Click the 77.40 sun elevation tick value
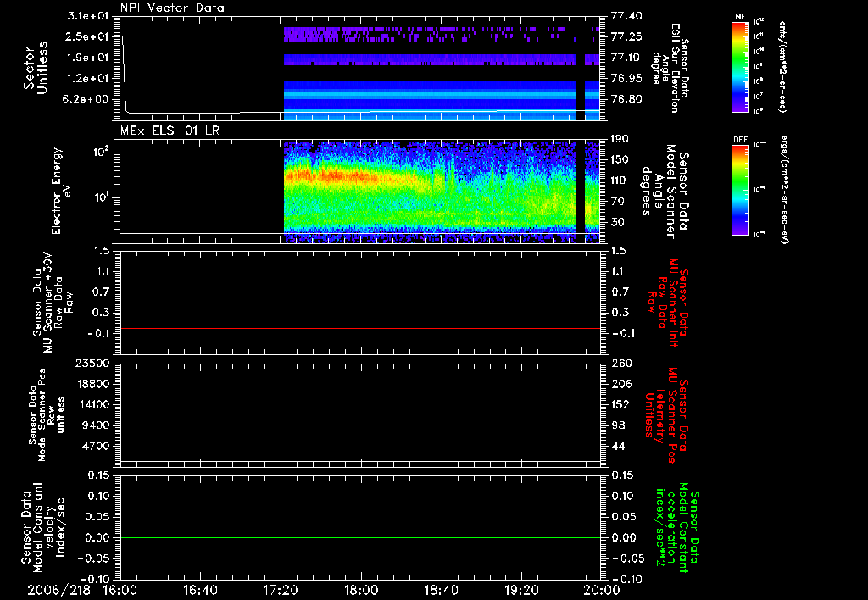868x600 pixels. click(x=626, y=16)
